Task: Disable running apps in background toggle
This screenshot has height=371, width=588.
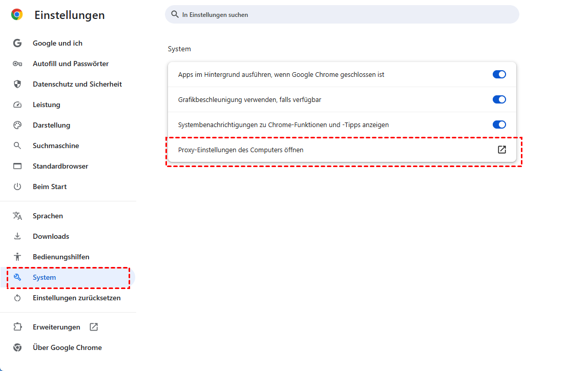Action: (x=499, y=74)
